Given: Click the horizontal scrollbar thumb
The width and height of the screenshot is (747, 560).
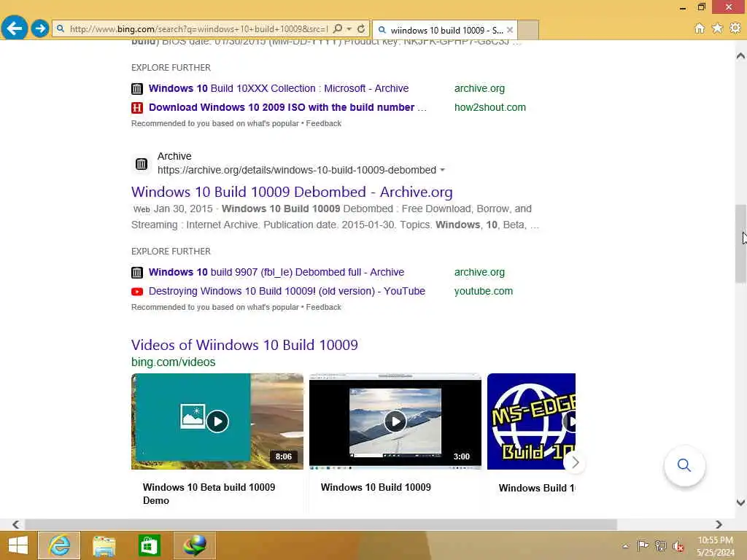Looking at the screenshot, I should pos(321,524).
